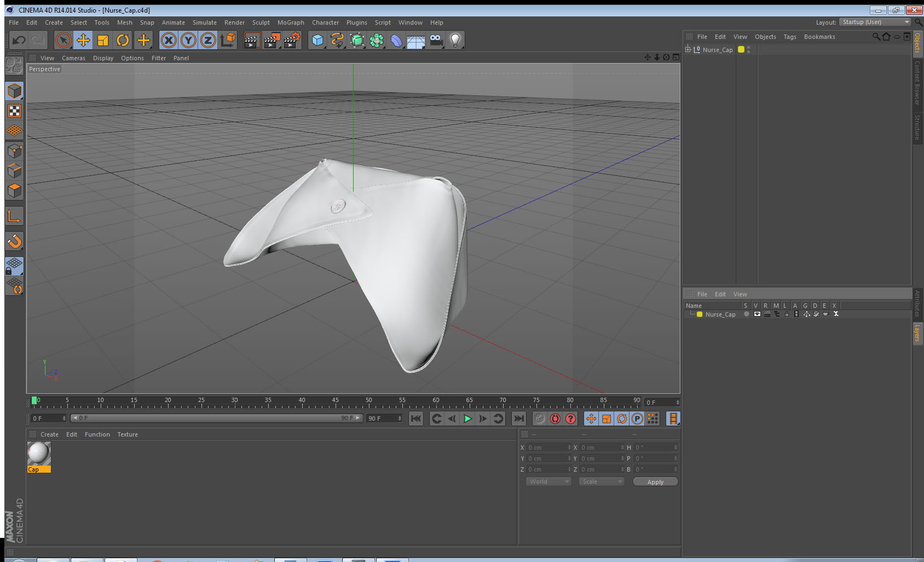Open viewport Cameras menu

73,58
